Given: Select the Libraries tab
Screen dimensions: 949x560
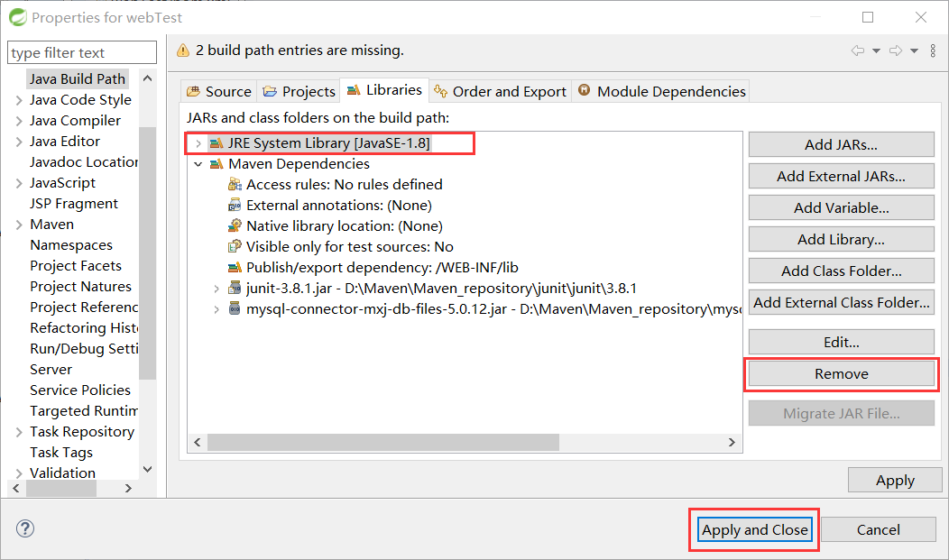Looking at the screenshot, I should coord(384,90).
